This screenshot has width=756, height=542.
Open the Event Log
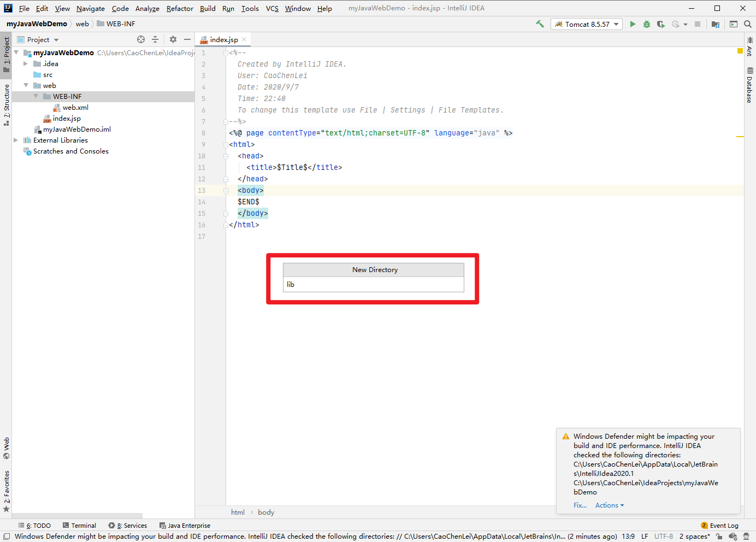tap(719, 526)
